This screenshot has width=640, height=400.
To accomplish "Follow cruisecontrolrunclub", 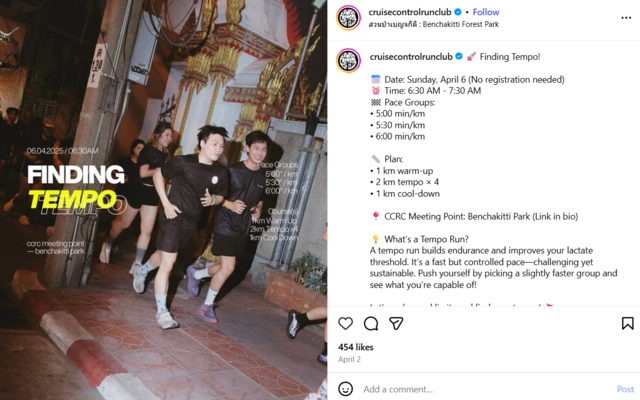I will point(486,12).
